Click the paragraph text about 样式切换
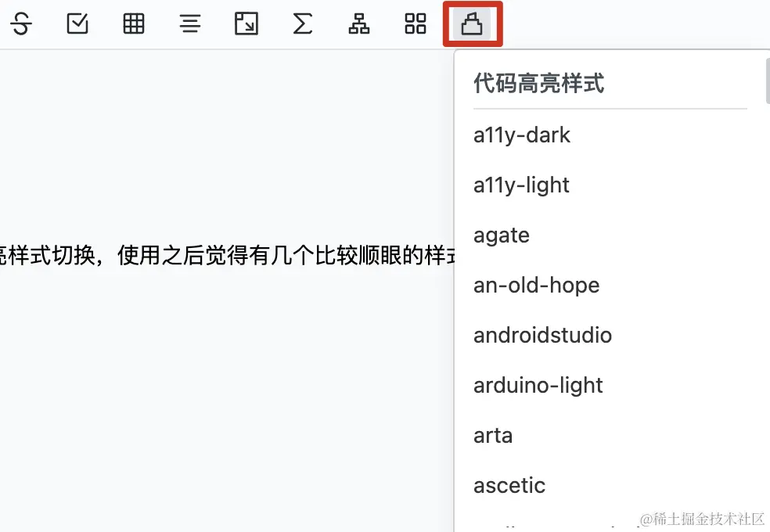 (227, 256)
